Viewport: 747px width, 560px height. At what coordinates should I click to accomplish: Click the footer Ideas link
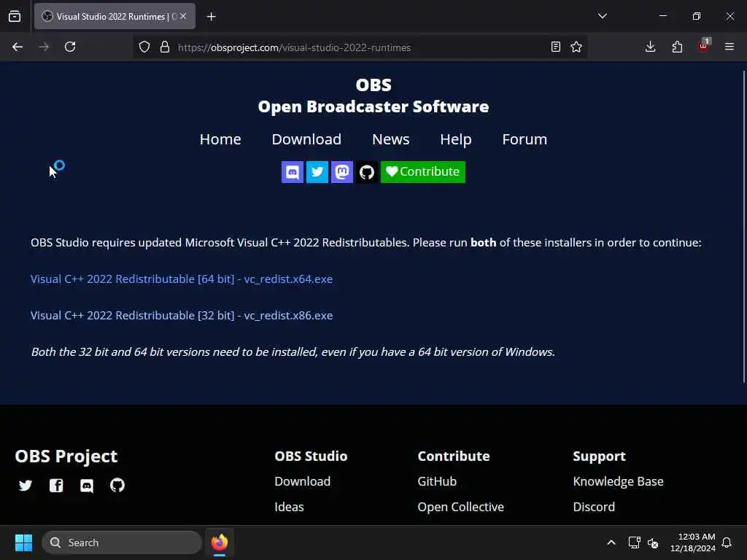(289, 507)
